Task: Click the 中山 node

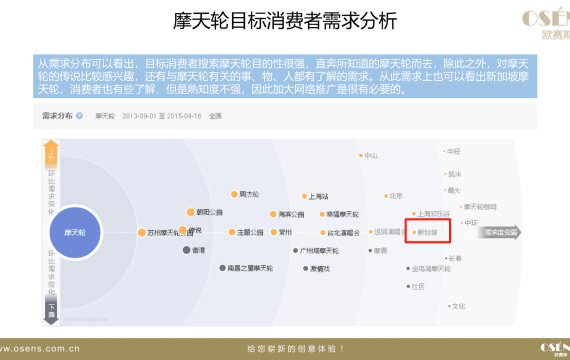Action: [x=368, y=156]
